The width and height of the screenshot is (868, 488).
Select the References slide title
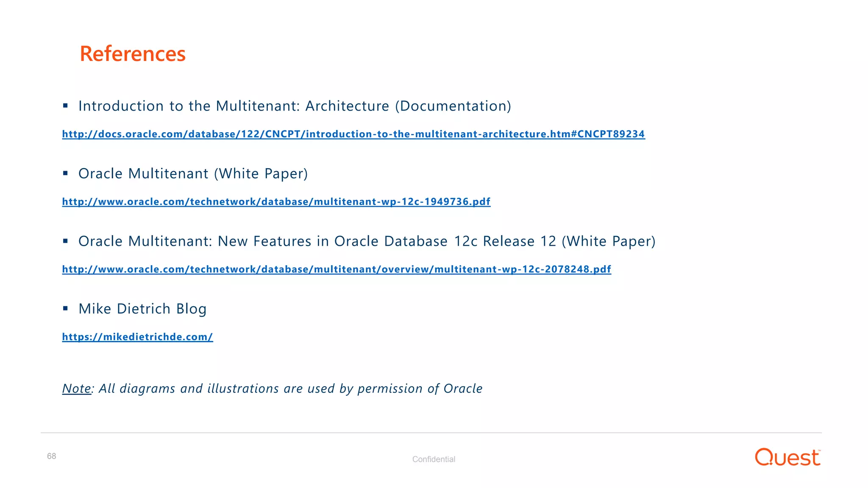click(x=133, y=54)
